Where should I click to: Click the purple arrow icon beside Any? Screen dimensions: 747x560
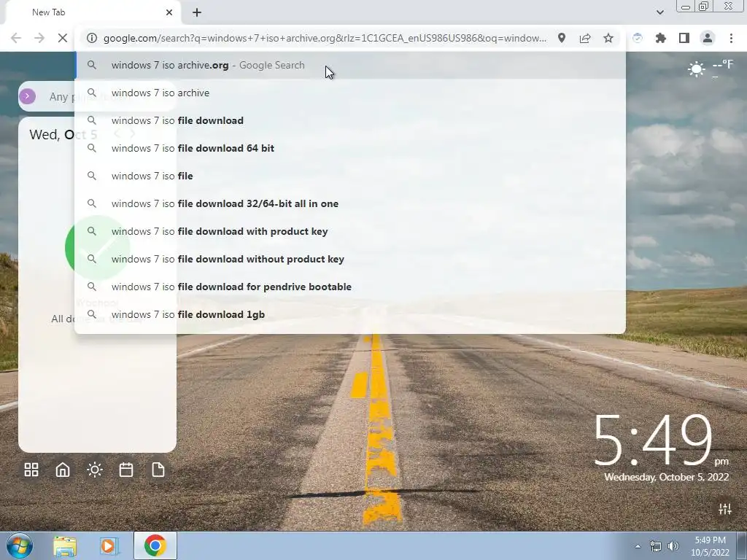pos(27,96)
